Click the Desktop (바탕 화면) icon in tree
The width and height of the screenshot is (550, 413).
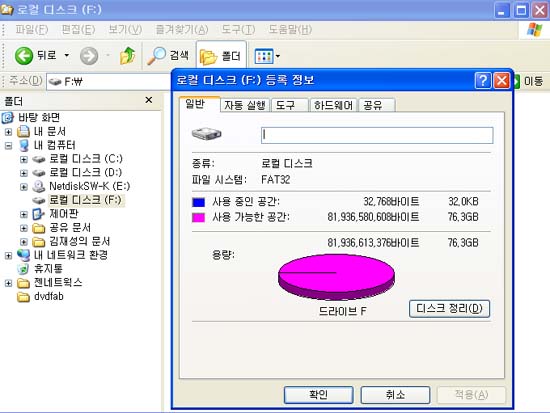point(8,118)
